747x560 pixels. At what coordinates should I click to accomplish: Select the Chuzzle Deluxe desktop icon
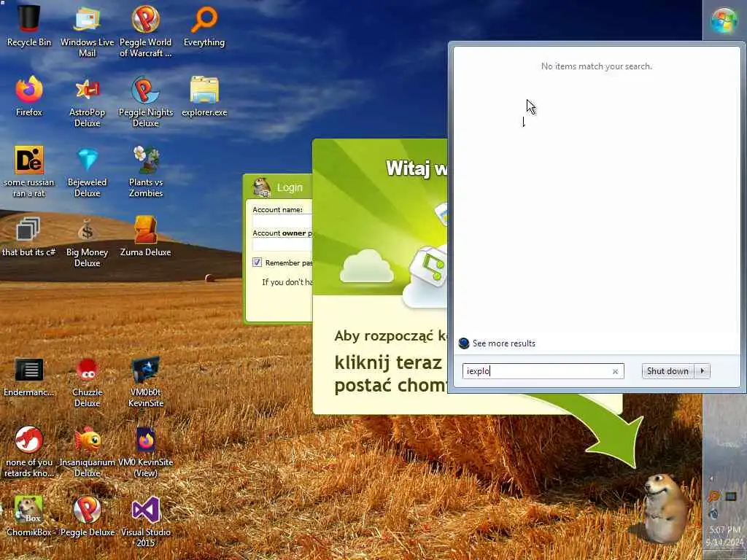(88, 381)
